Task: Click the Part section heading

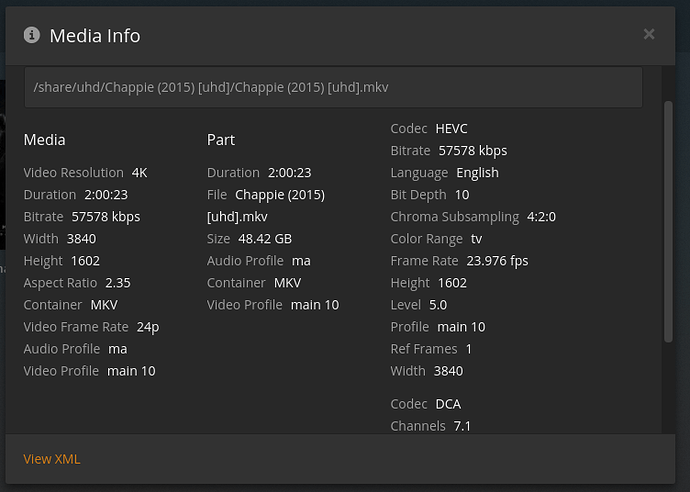Action: coord(221,140)
